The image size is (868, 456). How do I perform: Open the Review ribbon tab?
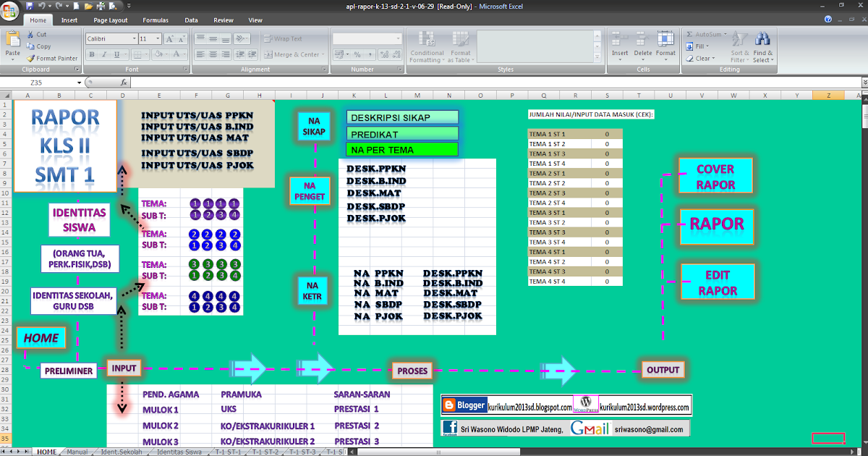click(224, 20)
